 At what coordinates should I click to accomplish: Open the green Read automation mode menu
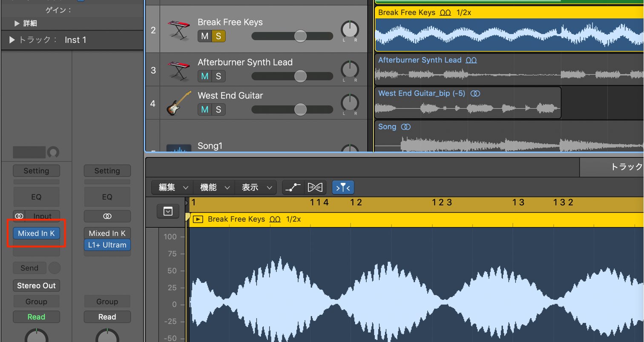click(x=37, y=317)
